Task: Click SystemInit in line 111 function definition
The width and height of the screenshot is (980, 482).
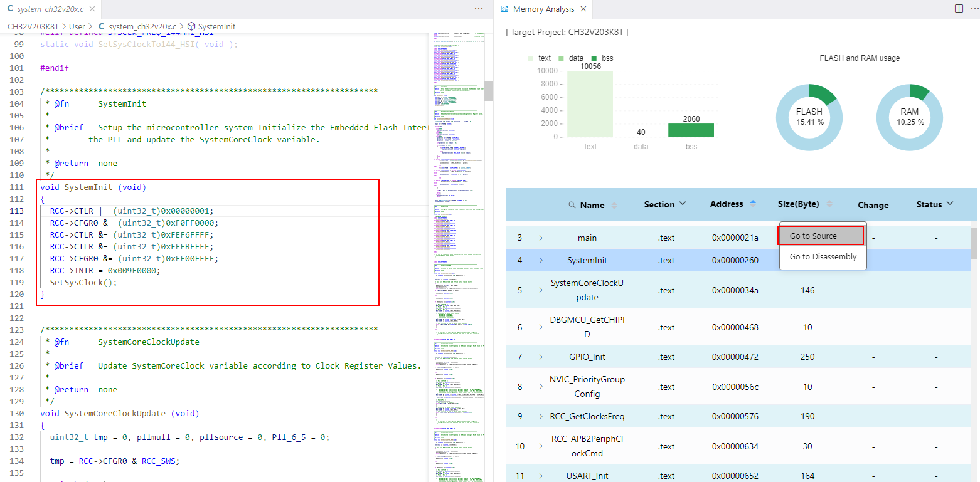Action: (88, 187)
